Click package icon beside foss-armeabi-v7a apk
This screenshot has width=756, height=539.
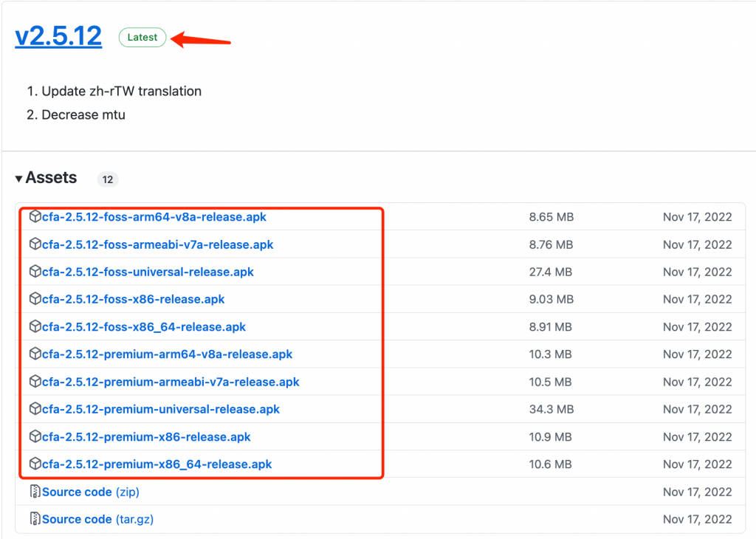35,244
